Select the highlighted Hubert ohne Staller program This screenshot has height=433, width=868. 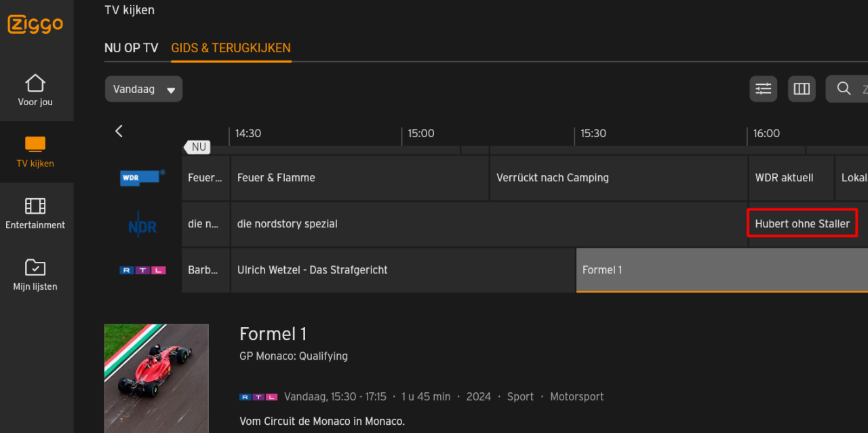pyautogui.click(x=802, y=223)
